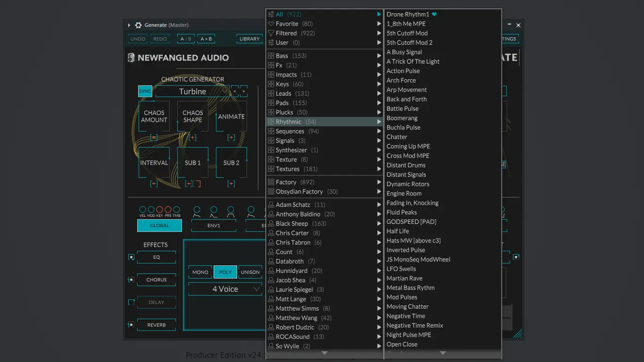Open the Turbine generator type dropdown

coord(192,91)
